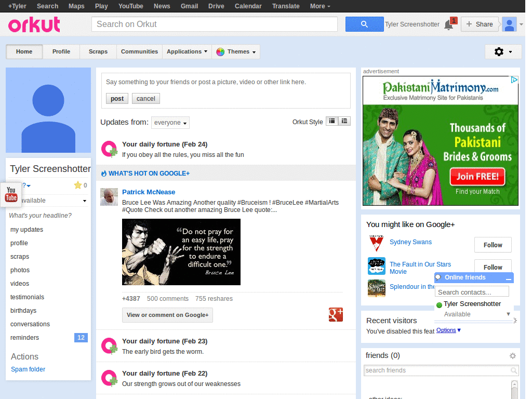Click the post button

117,98
